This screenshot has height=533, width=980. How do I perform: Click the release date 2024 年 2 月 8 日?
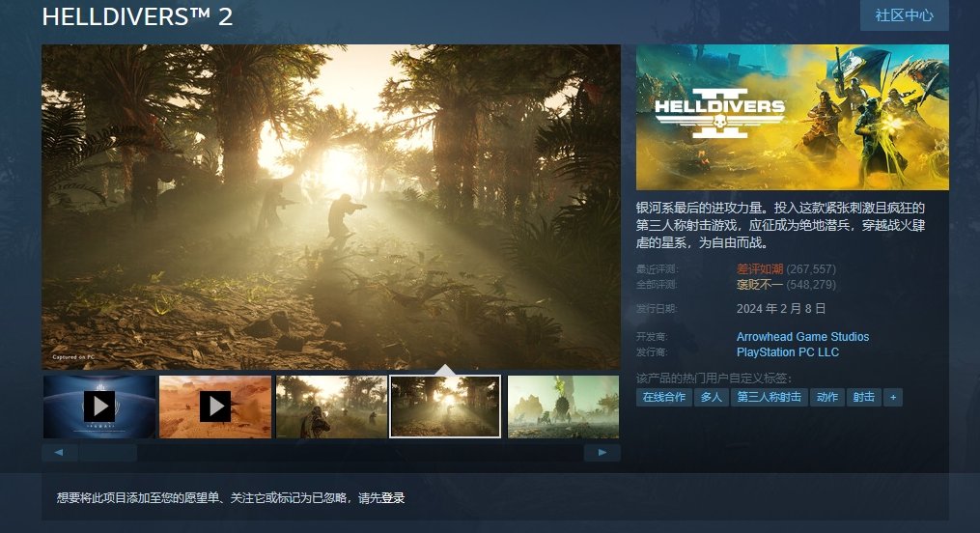pos(781,309)
